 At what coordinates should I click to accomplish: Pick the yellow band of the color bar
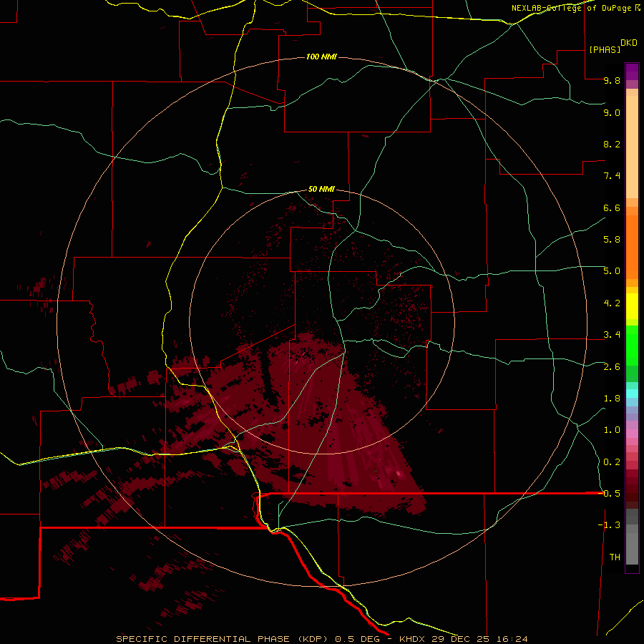click(632, 306)
